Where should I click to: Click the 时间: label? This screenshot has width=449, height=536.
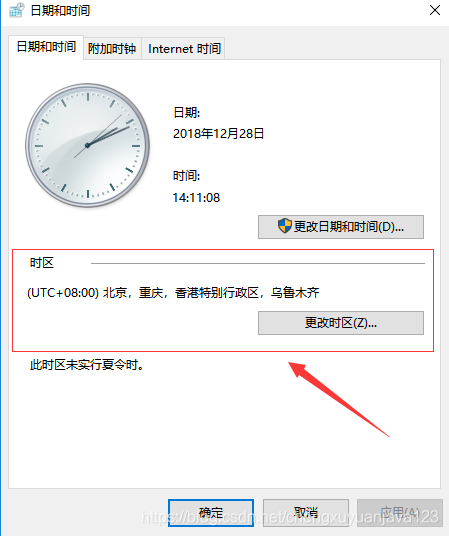tap(186, 176)
